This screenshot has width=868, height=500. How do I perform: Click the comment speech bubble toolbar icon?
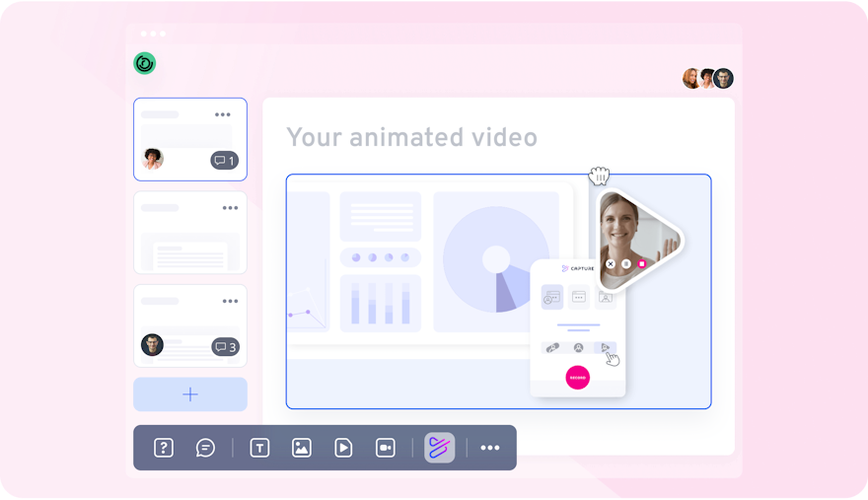point(205,448)
